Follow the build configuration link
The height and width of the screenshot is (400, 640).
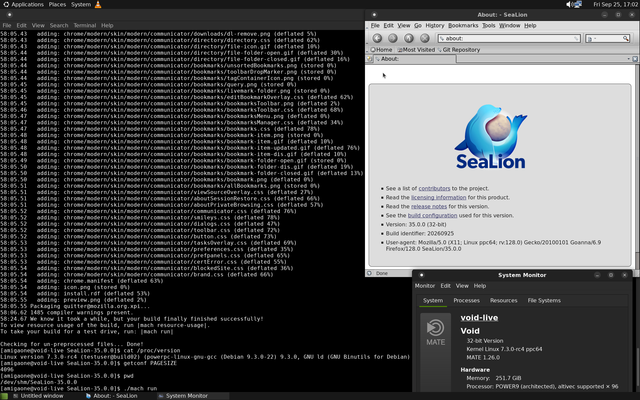[x=432, y=216]
